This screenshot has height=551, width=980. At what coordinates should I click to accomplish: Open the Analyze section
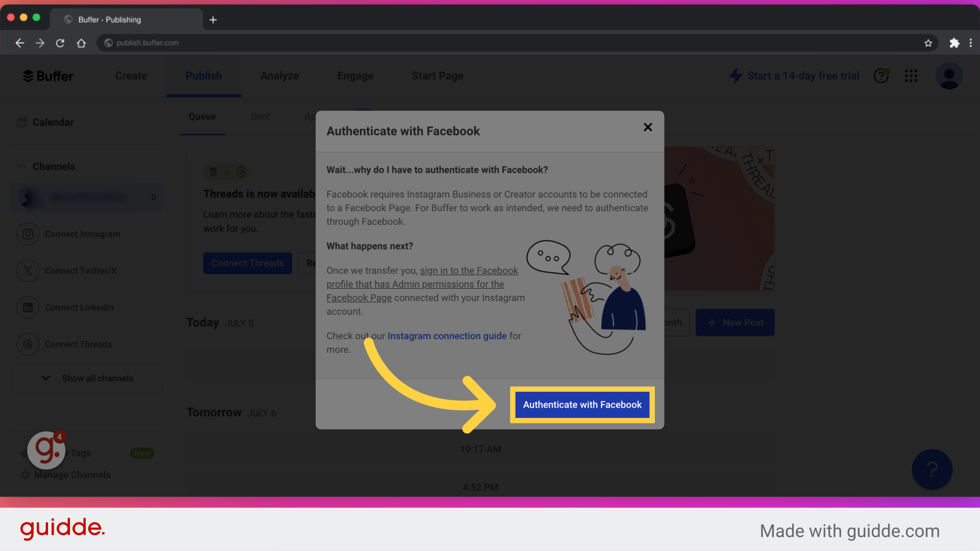280,76
